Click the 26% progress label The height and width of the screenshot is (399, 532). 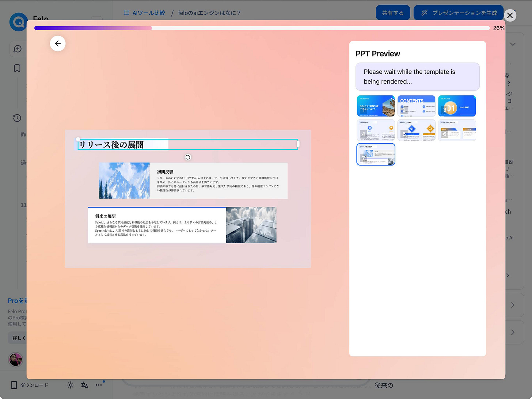point(499,28)
